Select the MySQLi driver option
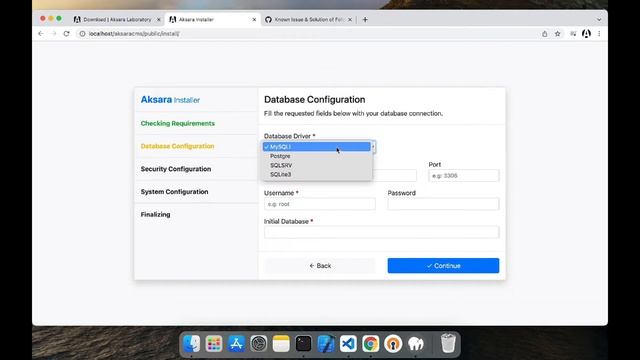 click(x=317, y=147)
